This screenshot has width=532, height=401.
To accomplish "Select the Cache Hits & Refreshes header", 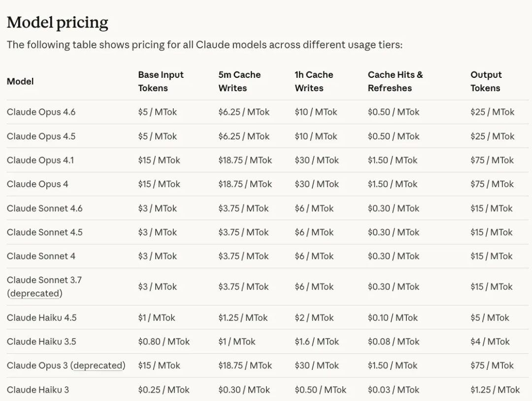I will point(395,81).
